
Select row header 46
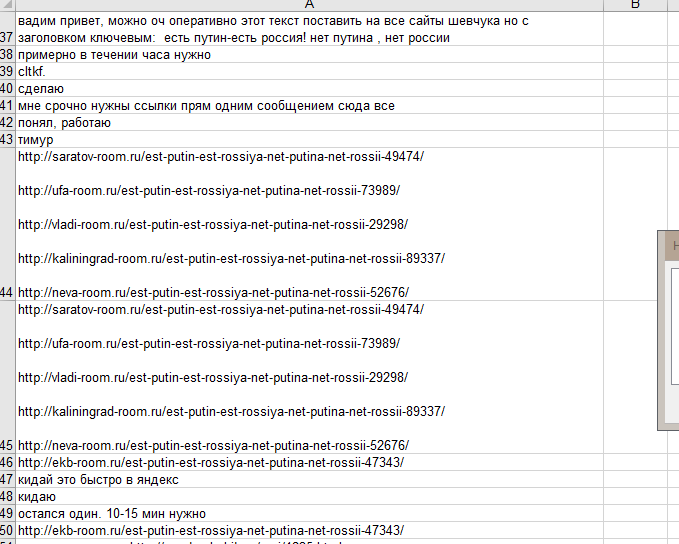[x=7, y=463]
